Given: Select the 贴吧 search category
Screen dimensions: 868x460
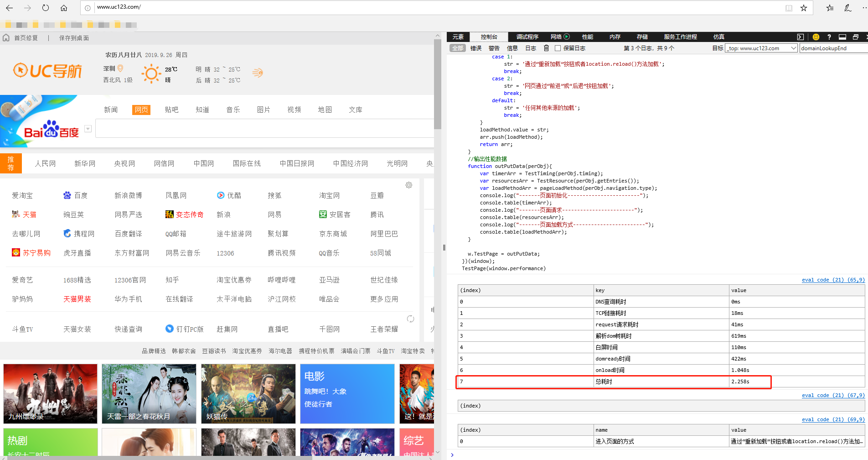Looking at the screenshot, I should 172,110.
